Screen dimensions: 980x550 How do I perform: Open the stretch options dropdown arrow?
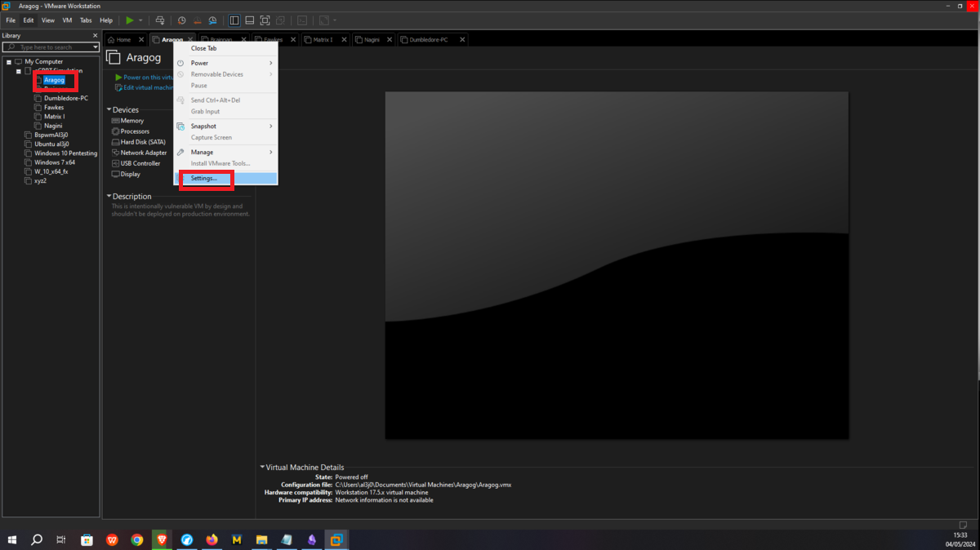pos(335,20)
